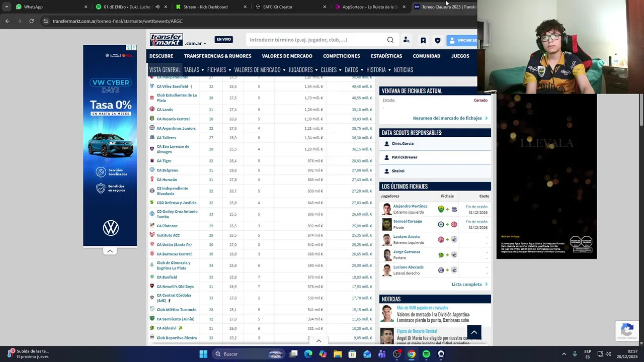644x362 pixels.
Task: Select the VISTA GENERAL tab
Action: pos(165,70)
